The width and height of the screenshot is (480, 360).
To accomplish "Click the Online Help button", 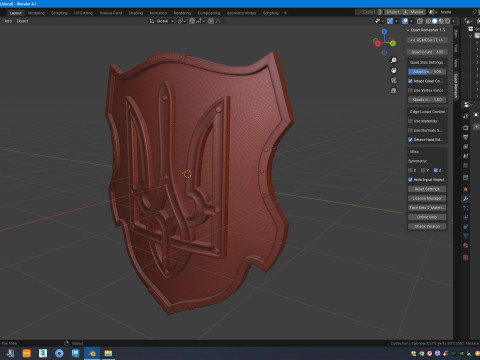I will pyautogui.click(x=427, y=217).
